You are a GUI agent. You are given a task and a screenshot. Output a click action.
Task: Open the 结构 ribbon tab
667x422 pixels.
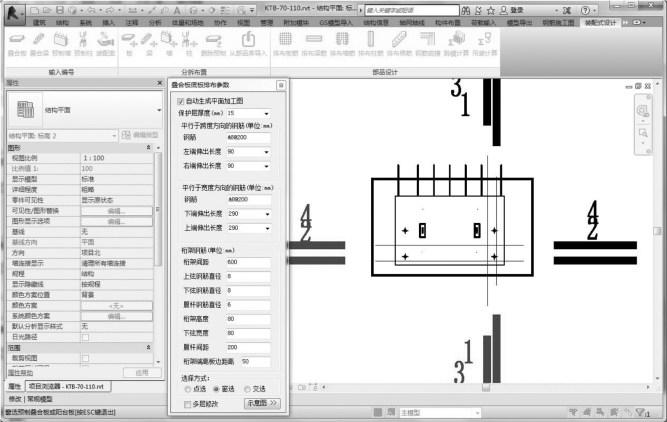[62, 23]
